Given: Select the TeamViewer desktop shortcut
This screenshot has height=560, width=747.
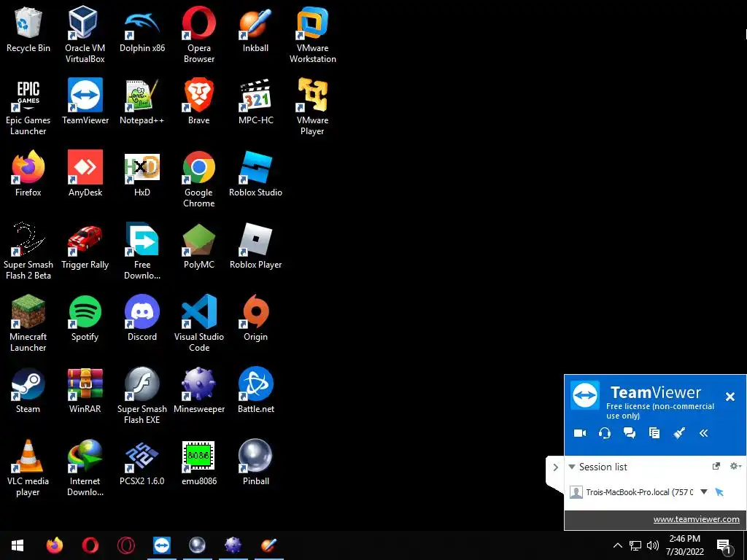Looking at the screenshot, I should pyautogui.click(x=85, y=102).
